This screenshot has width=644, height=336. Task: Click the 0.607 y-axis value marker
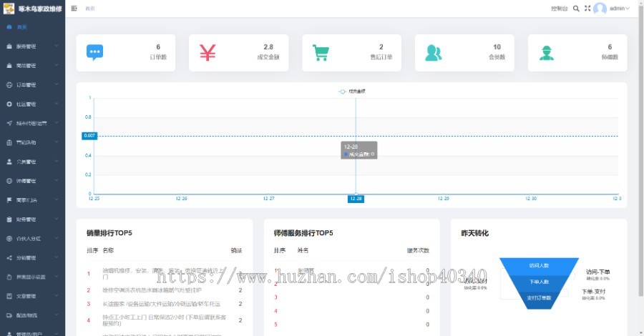point(89,135)
